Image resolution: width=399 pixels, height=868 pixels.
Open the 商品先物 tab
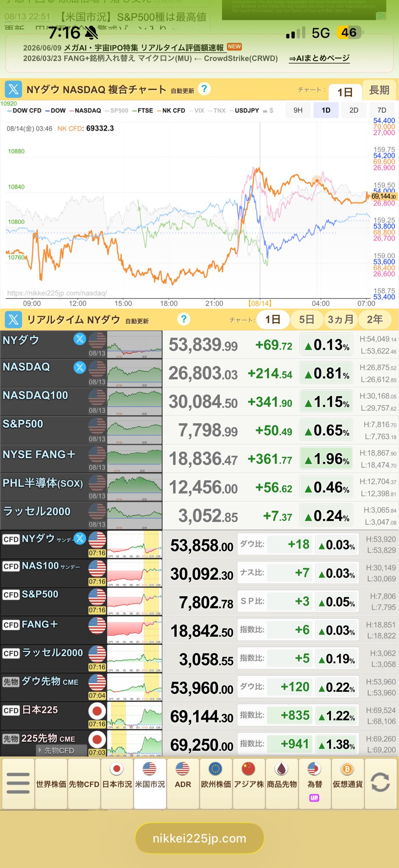coord(282,783)
